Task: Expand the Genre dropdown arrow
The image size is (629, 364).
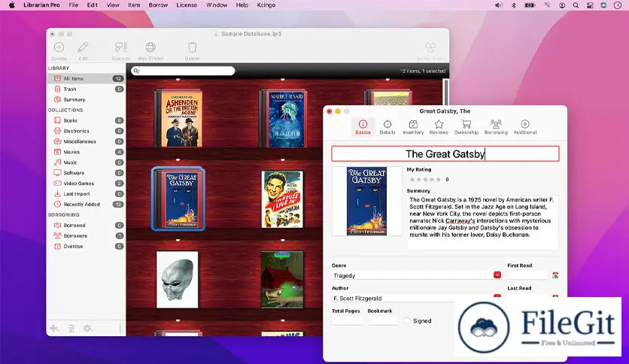Action: click(497, 275)
